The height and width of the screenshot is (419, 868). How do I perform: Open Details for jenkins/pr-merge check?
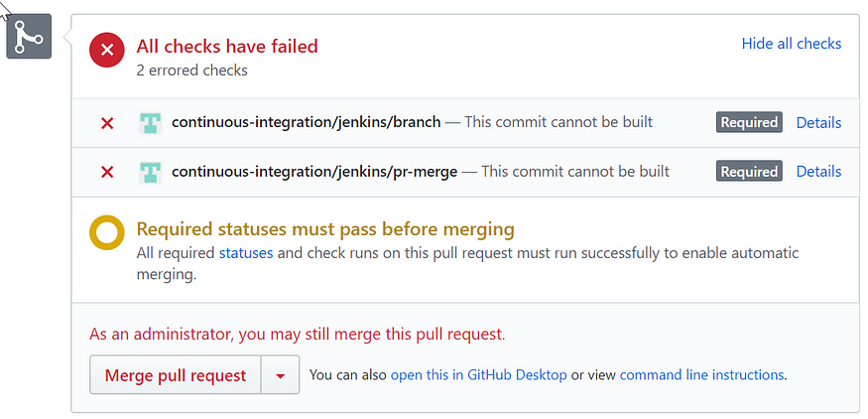[818, 172]
